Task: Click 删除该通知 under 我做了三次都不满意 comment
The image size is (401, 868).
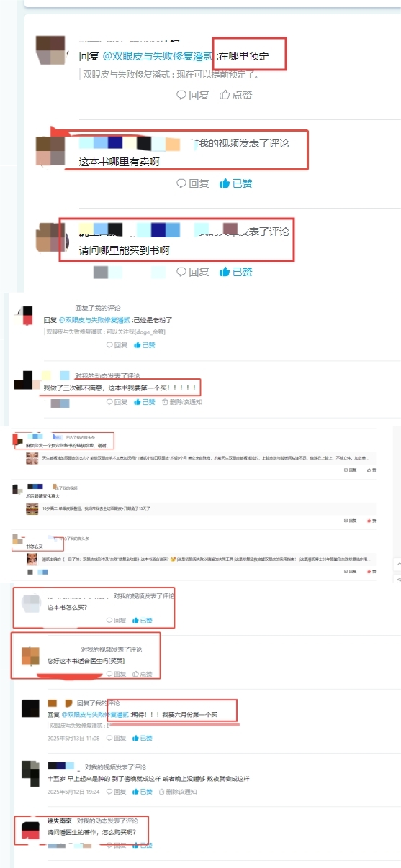Action: coord(182,402)
